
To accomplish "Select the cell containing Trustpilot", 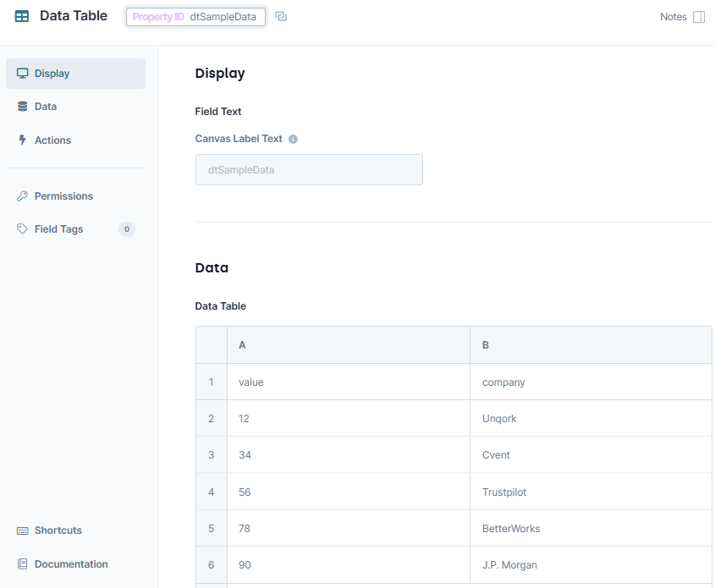I will [x=590, y=492].
